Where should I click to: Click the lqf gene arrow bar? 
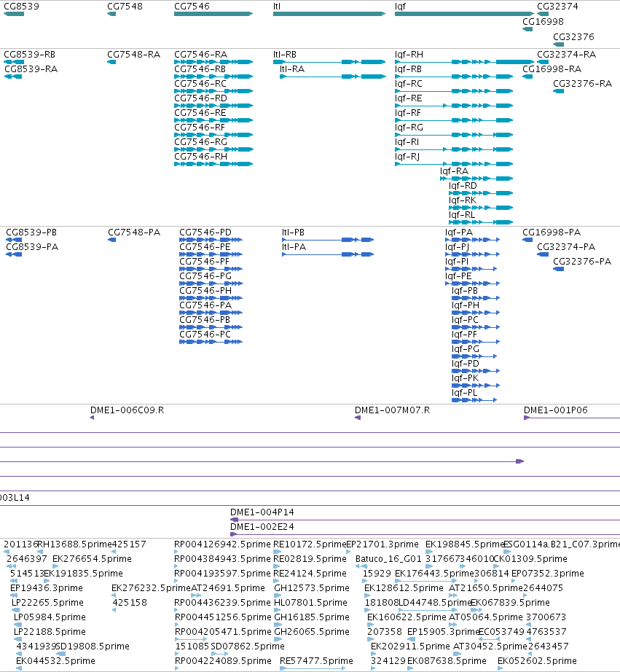(465, 14)
